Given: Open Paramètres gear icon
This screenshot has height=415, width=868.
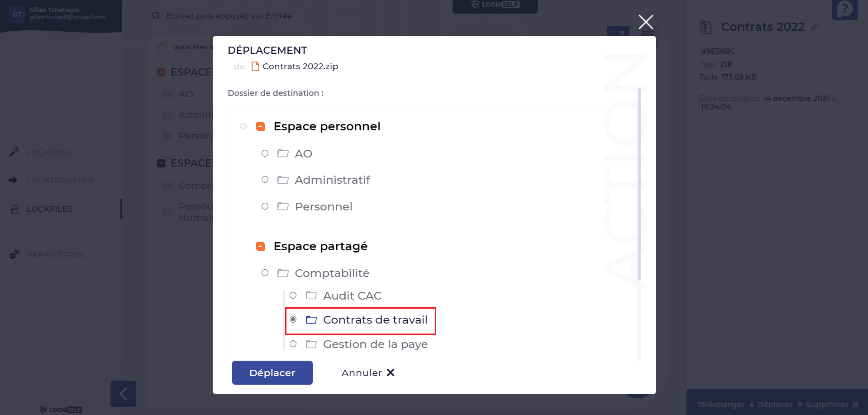Looking at the screenshot, I should [x=14, y=254].
